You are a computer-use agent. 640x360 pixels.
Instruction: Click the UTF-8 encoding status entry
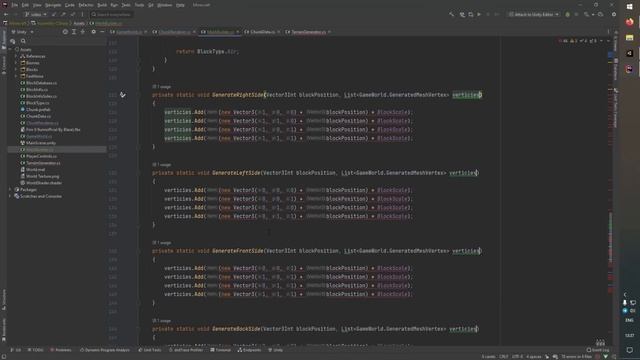point(518,357)
